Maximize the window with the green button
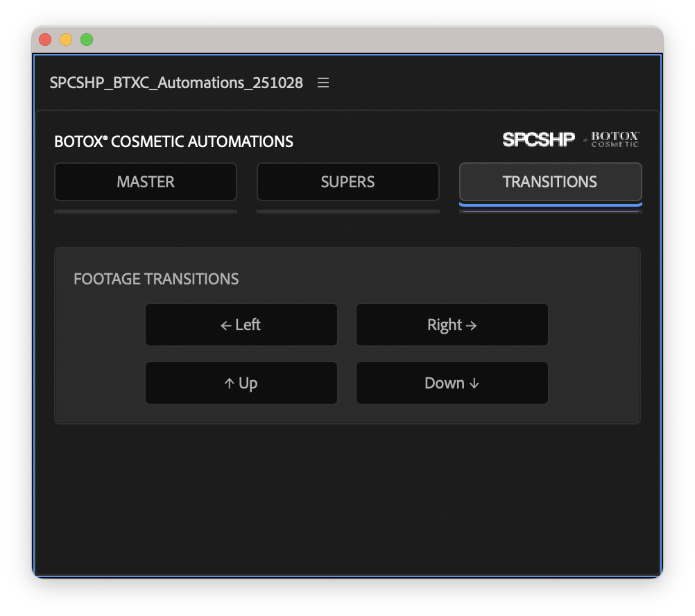Screen dimensions: 695x616 point(87,40)
